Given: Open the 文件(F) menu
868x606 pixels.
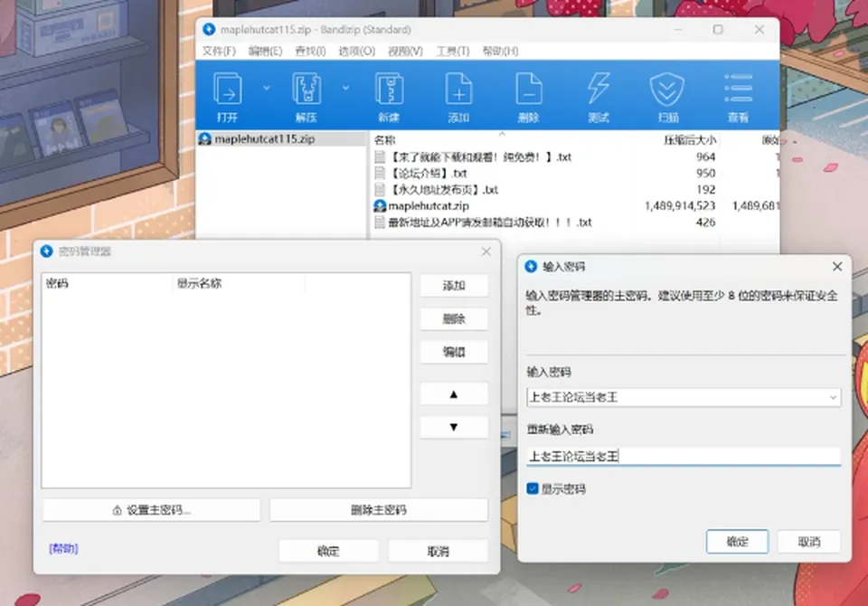Looking at the screenshot, I should tap(219, 51).
